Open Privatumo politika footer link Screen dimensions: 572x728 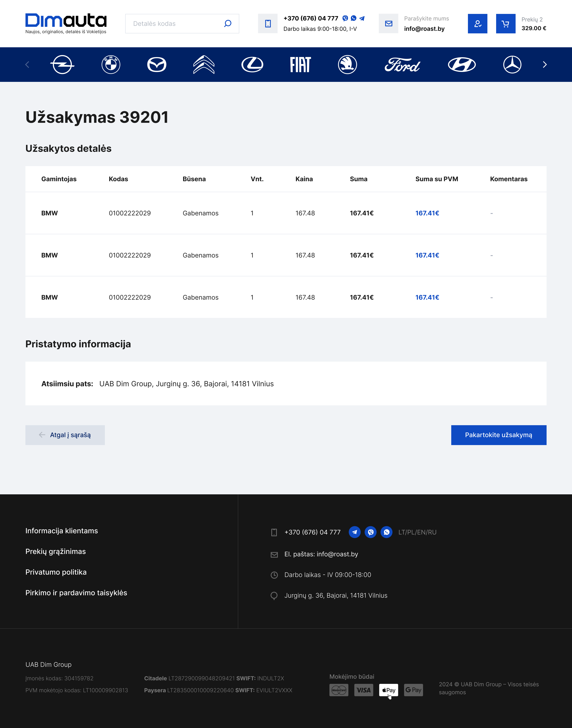[56, 572]
